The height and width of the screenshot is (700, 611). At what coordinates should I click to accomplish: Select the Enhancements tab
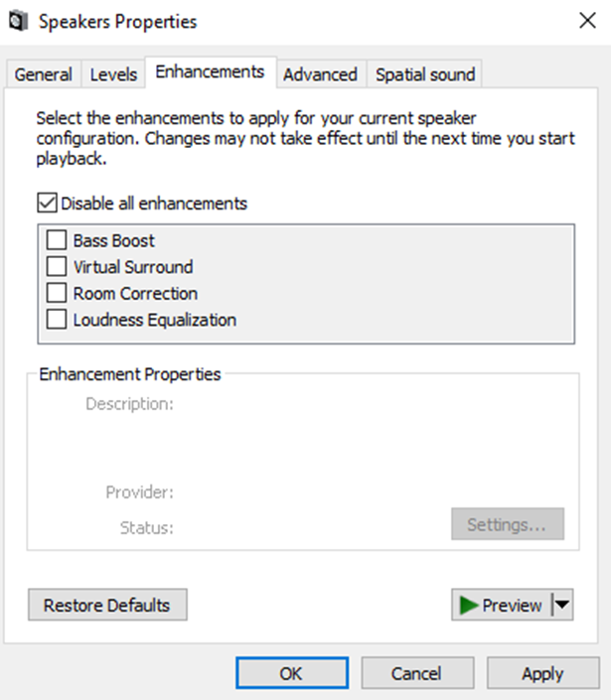[210, 72]
